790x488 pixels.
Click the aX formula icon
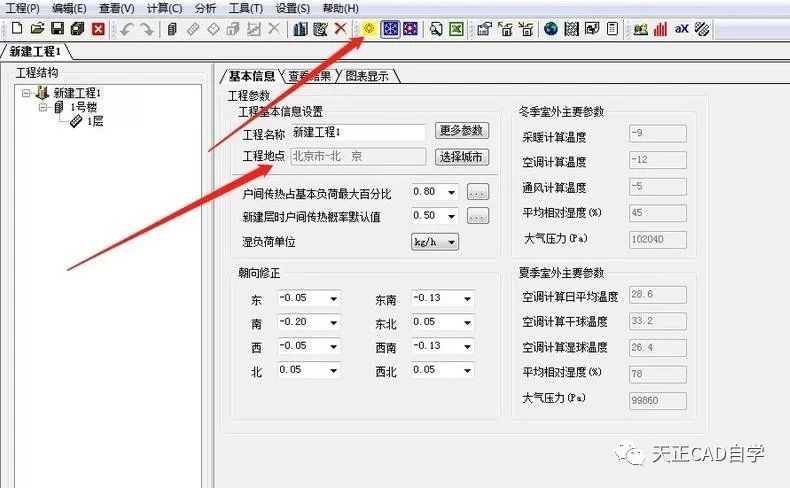click(x=681, y=29)
